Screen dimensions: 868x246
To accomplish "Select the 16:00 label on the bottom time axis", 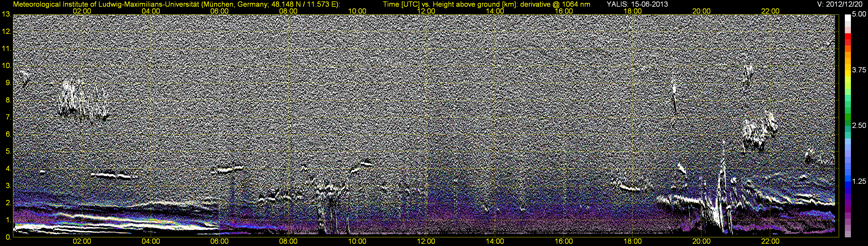I will 564,241.
